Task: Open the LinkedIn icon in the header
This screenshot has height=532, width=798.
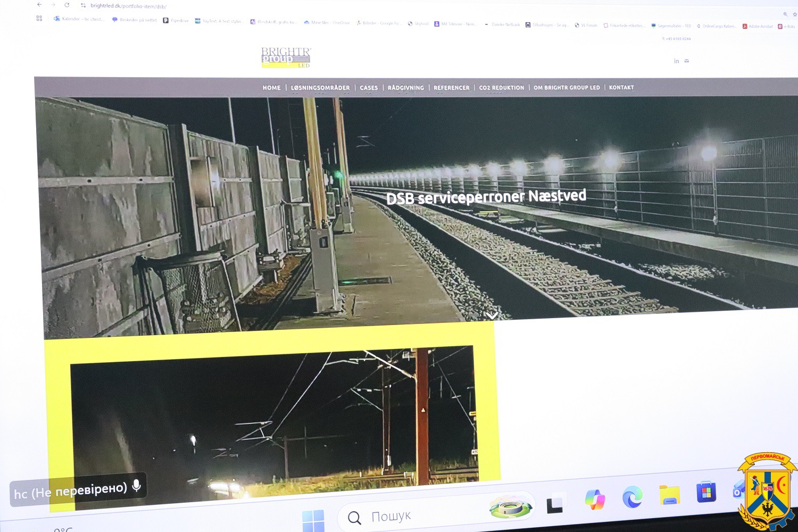Action: point(676,61)
